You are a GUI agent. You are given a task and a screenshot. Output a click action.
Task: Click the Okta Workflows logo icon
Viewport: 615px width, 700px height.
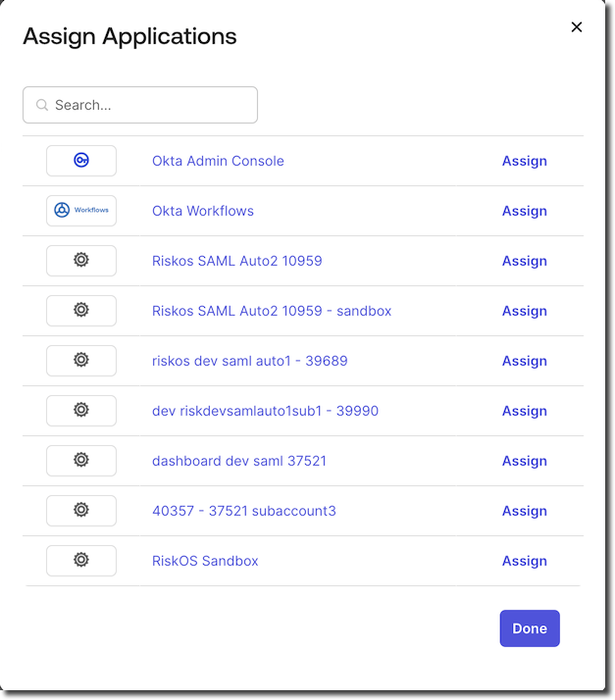pos(81,210)
